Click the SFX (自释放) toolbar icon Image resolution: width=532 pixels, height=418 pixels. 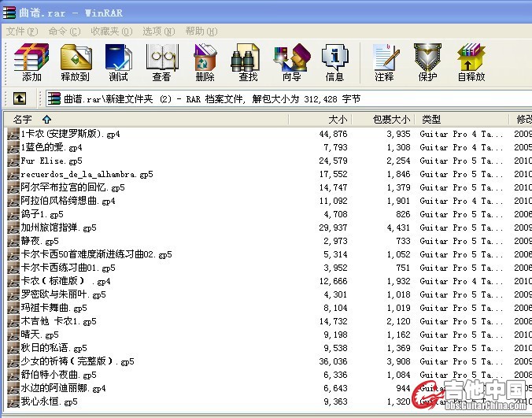click(x=471, y=62)
